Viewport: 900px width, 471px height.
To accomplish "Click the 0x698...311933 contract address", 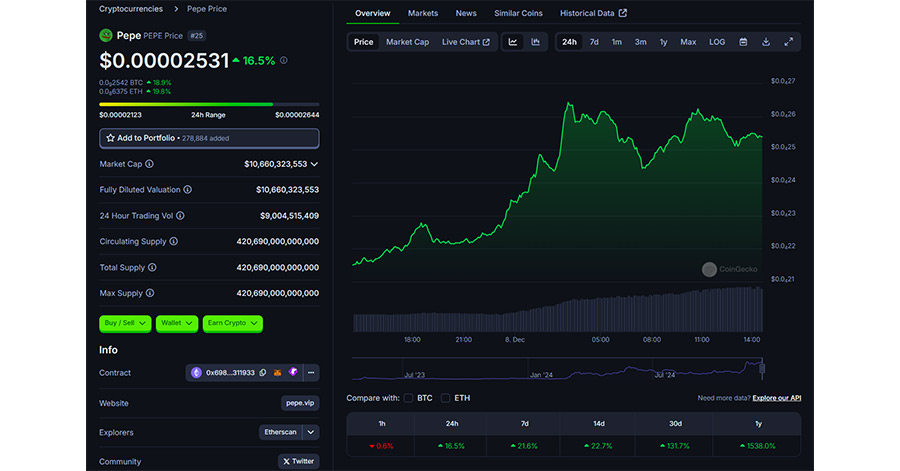I will click(x=230, y=373).
